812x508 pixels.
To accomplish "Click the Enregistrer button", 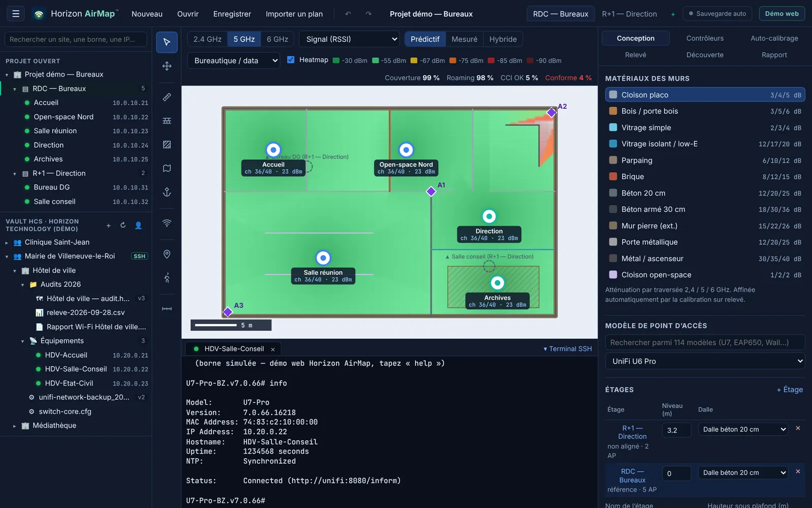I will [232, 14].
